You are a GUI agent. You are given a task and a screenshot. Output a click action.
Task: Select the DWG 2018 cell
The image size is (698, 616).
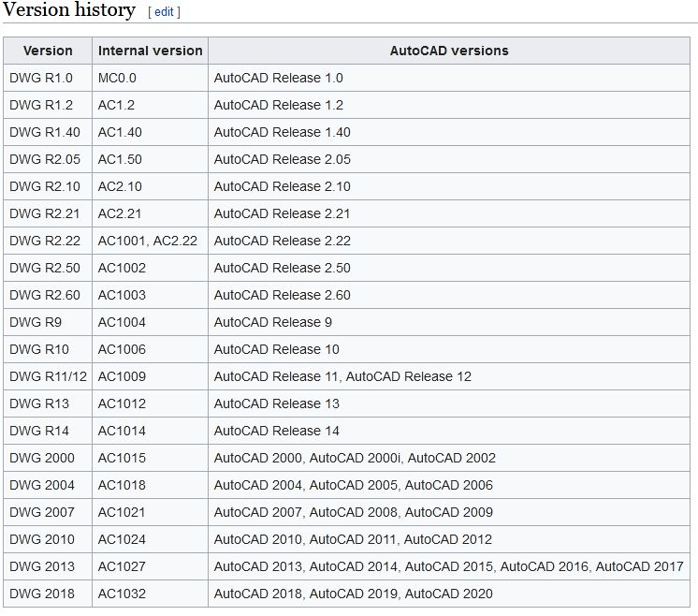coord(48,594)
